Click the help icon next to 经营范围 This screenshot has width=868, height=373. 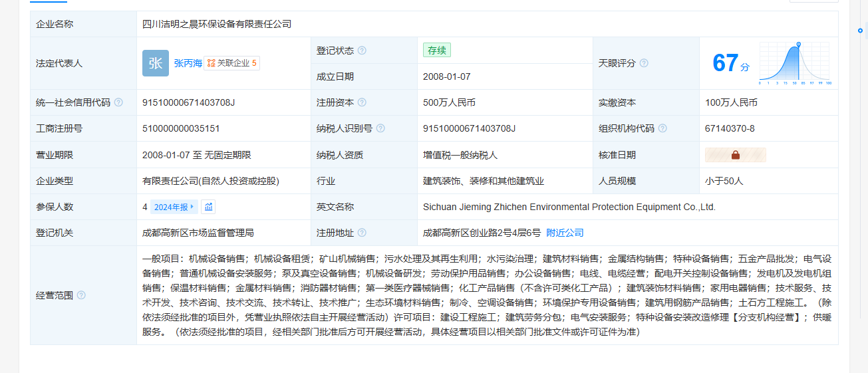point(81,295)
